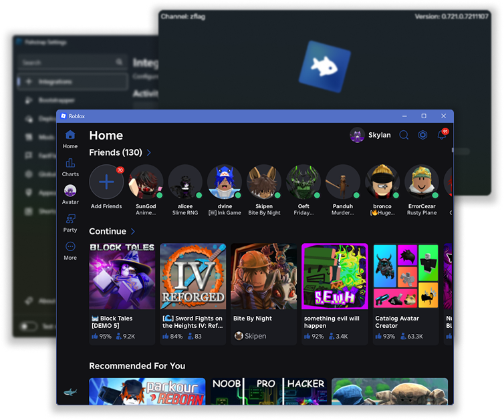Click the Skylan profile avatar
The width and height of the screenshot is (504, 420).
point(357,135)
